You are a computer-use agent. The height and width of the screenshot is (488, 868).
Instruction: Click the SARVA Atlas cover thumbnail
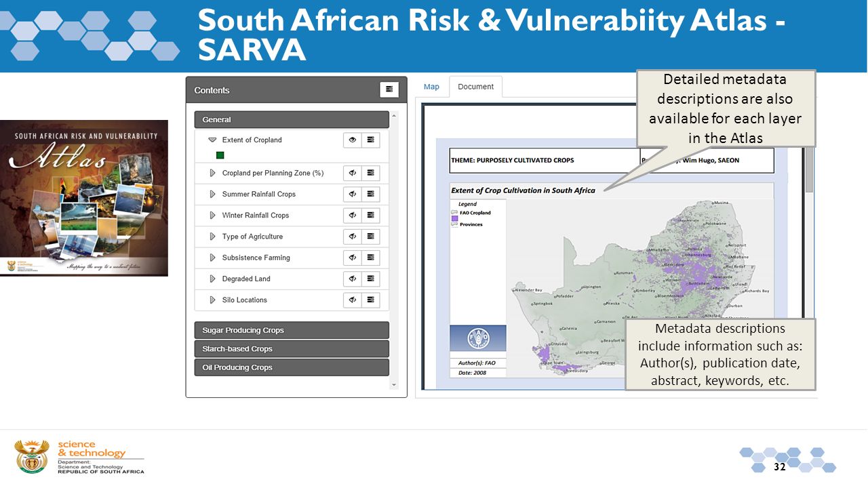pos(84,198)
